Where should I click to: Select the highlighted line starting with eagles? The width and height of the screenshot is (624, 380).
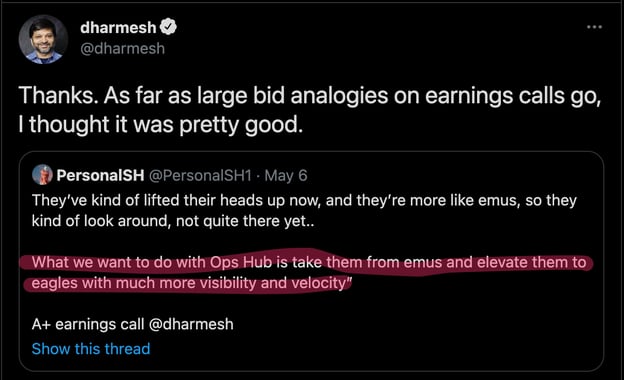tap(191, 283)
